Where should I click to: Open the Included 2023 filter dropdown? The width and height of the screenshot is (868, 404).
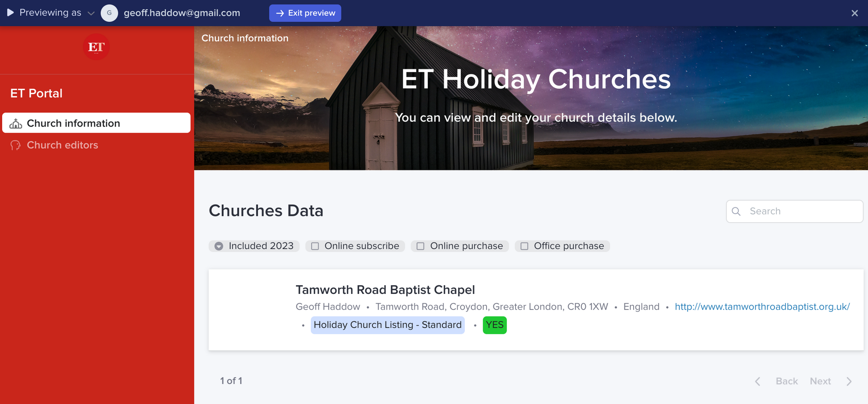(219, 246)
